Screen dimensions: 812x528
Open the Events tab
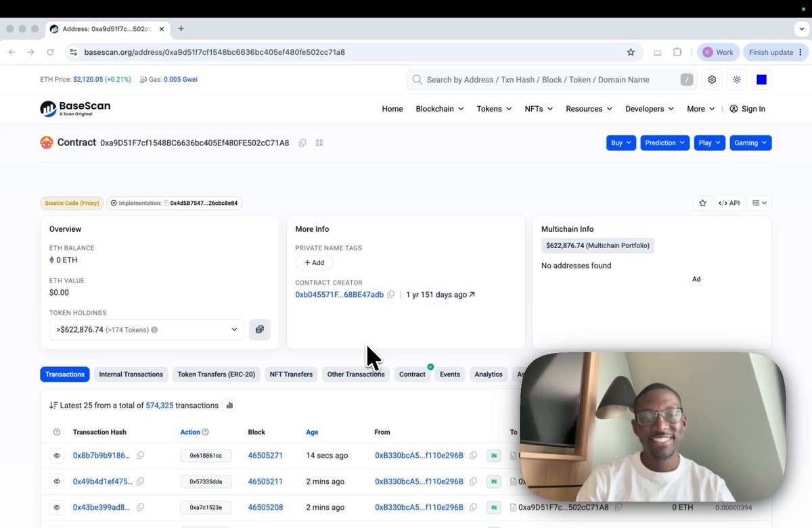pos(450,375)
